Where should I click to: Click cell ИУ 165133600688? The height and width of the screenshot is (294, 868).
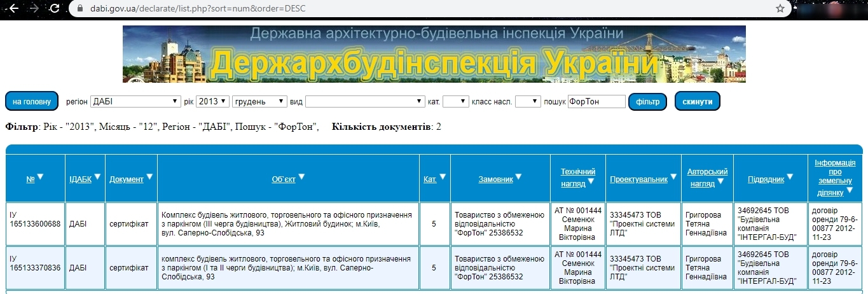(x=35, y=224)
